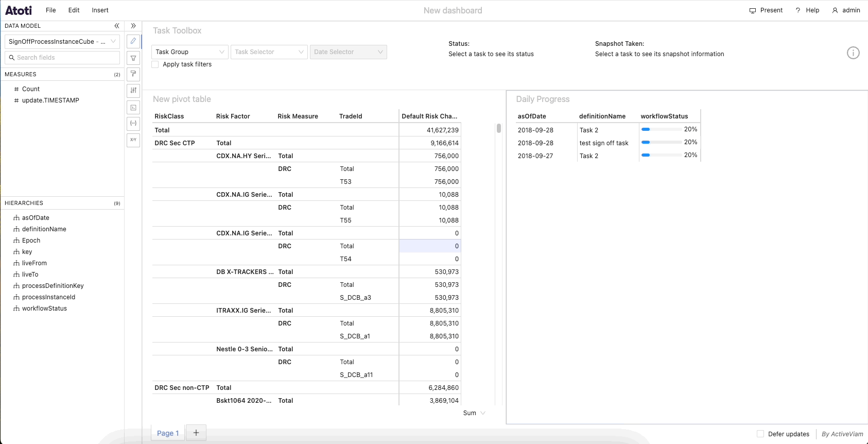
Task: Open the Edit menu
Action: click(74, 10)
